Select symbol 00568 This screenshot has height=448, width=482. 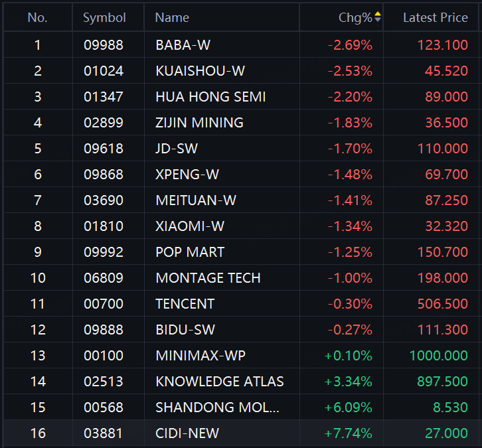pyautogui.click(x=104, y=408)
